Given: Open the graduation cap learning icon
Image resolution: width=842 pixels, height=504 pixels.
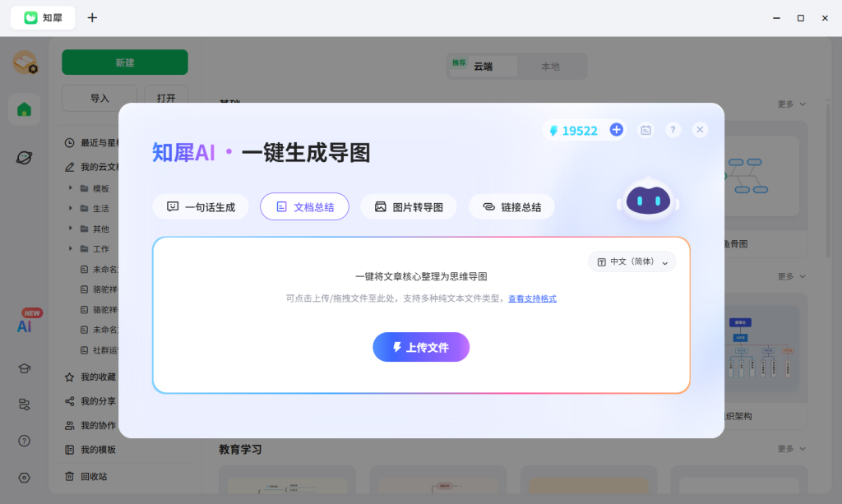Looking at the screenshot, I should (x=24, y=368).
